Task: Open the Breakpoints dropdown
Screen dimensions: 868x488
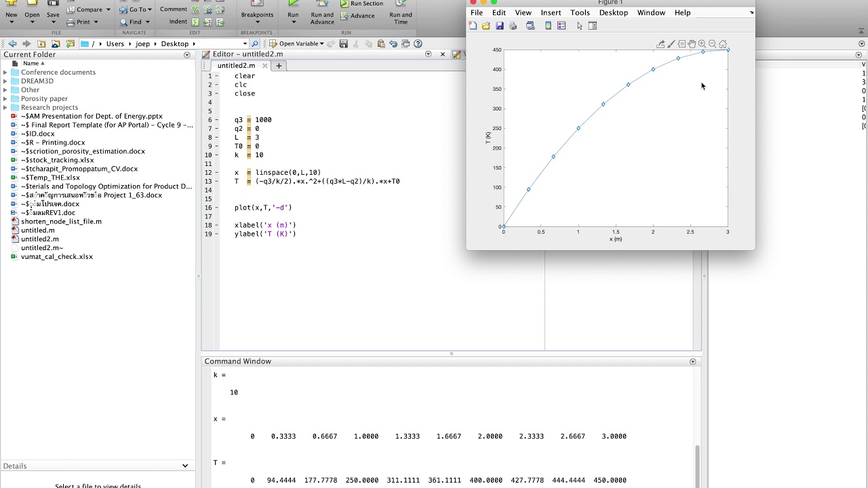Action: click(x=257, y=22)
